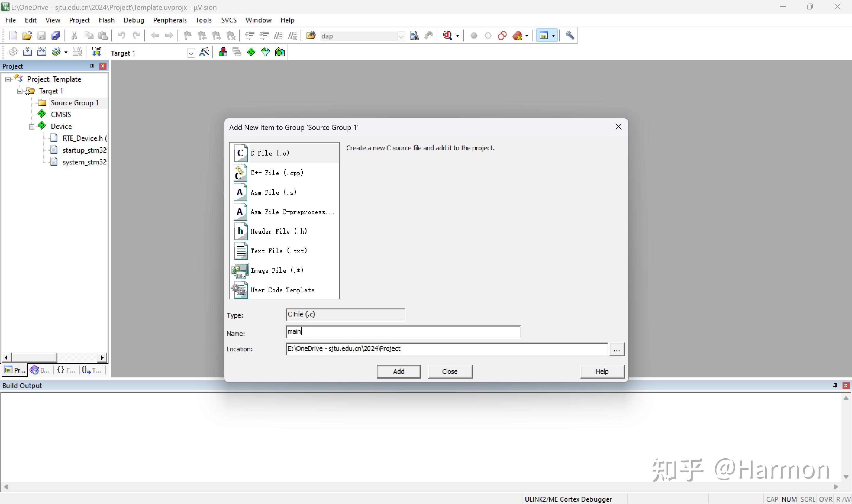Viewport: 852px width, 504px height.
Task: Click Add to create the main file
Action: click(399, 371)
